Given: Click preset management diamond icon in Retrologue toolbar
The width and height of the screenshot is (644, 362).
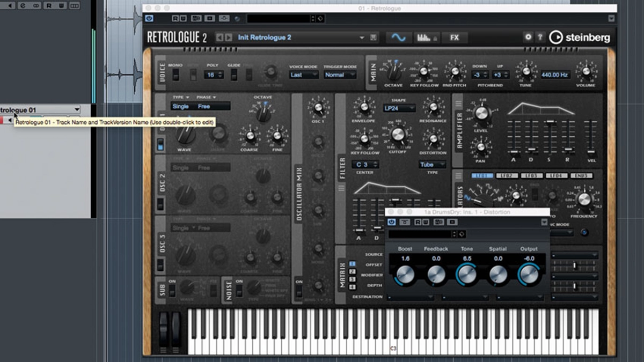Looking at the screenshot, I should tap(320, 18).
